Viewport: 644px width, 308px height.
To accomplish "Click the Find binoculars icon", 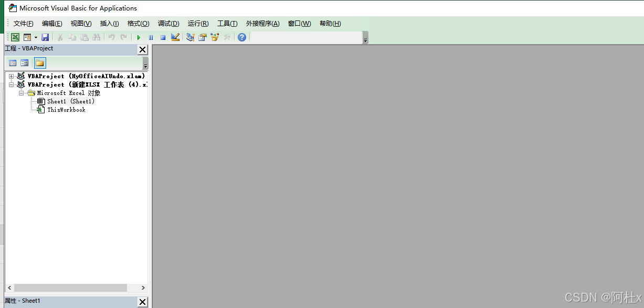I will click(96, 37).
